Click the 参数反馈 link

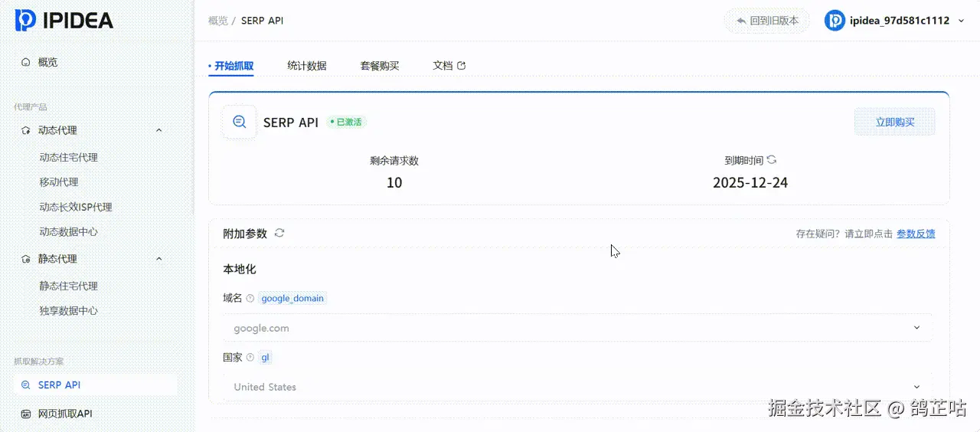tap(916, 234)
